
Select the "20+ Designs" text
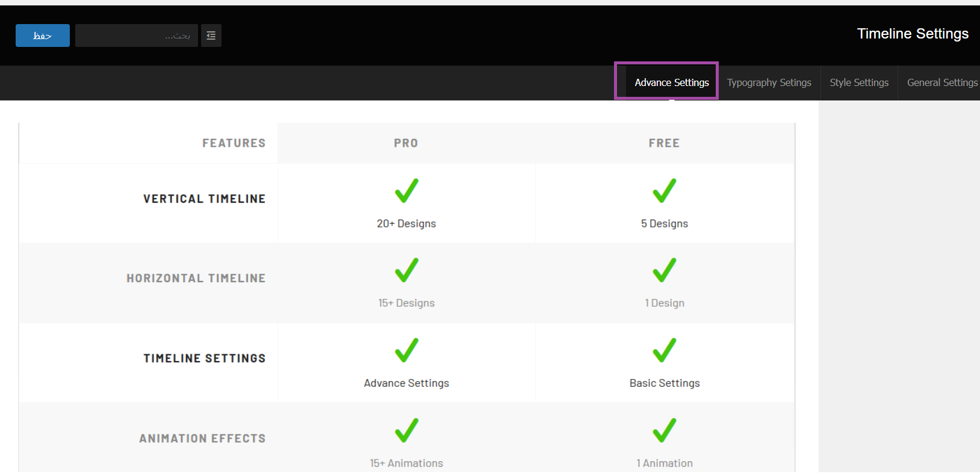[x=406, y=224]
